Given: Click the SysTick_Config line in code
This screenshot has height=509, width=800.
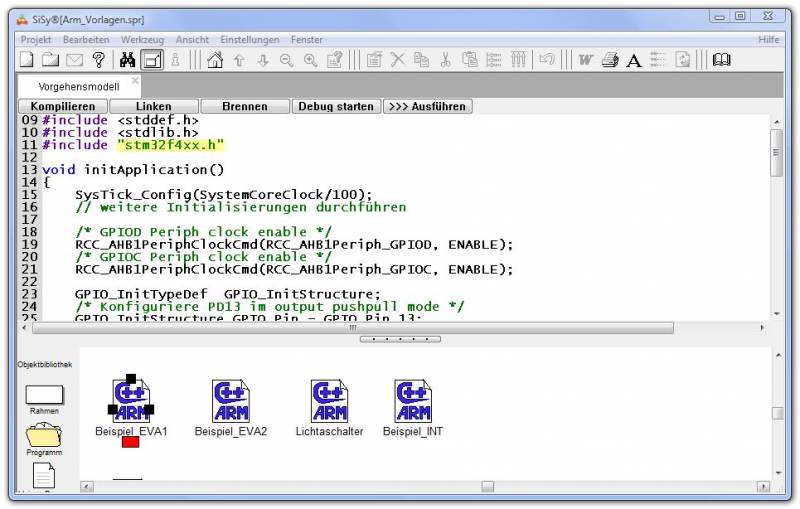Looking at the screenshot, I should point(223,194).
